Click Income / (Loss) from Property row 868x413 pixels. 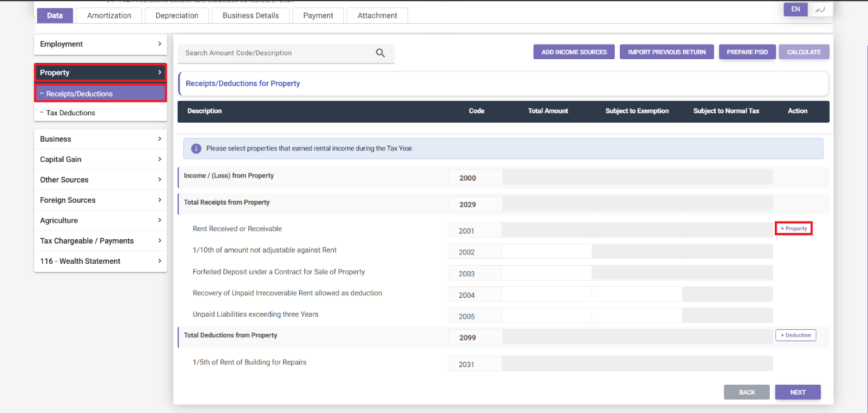[x=503, y=178]
